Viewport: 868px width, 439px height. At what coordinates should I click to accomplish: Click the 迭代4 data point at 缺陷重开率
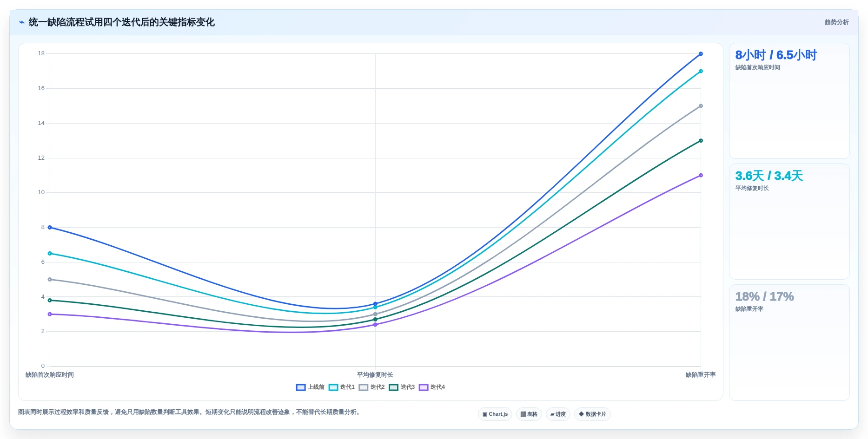point(701,176)
